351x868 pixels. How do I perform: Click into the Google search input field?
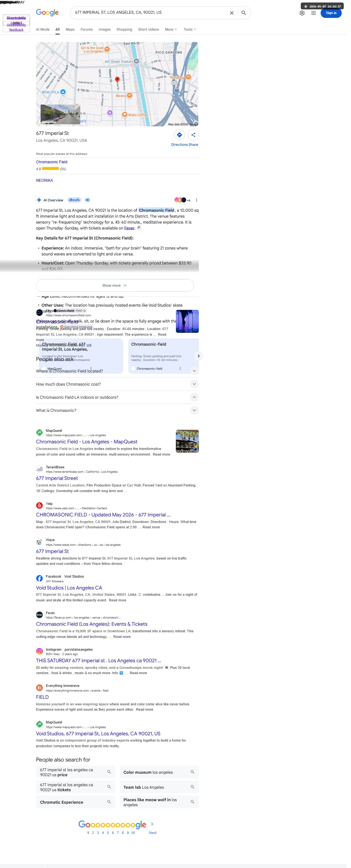point(150,12)
